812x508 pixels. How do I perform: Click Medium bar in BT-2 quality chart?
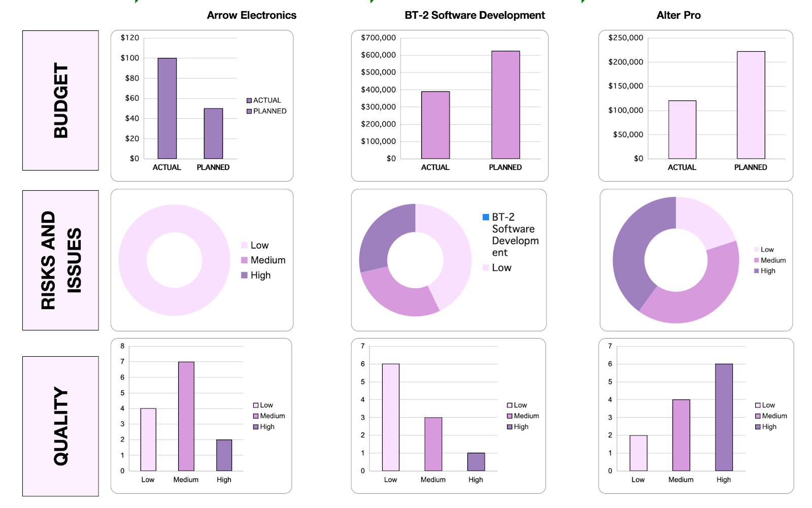pos(433,444)
